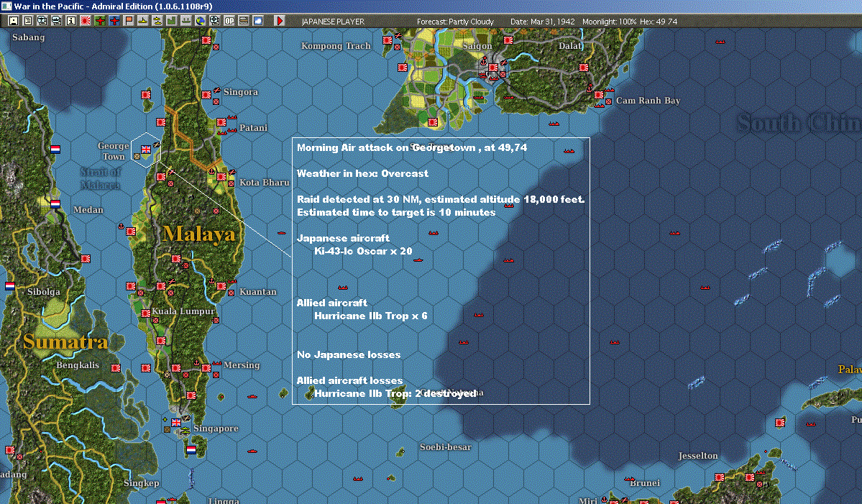Viewport: 862px width, 504px height.
Task: Click the crosshair target toolbar icon
Action: tap(214, 21)
